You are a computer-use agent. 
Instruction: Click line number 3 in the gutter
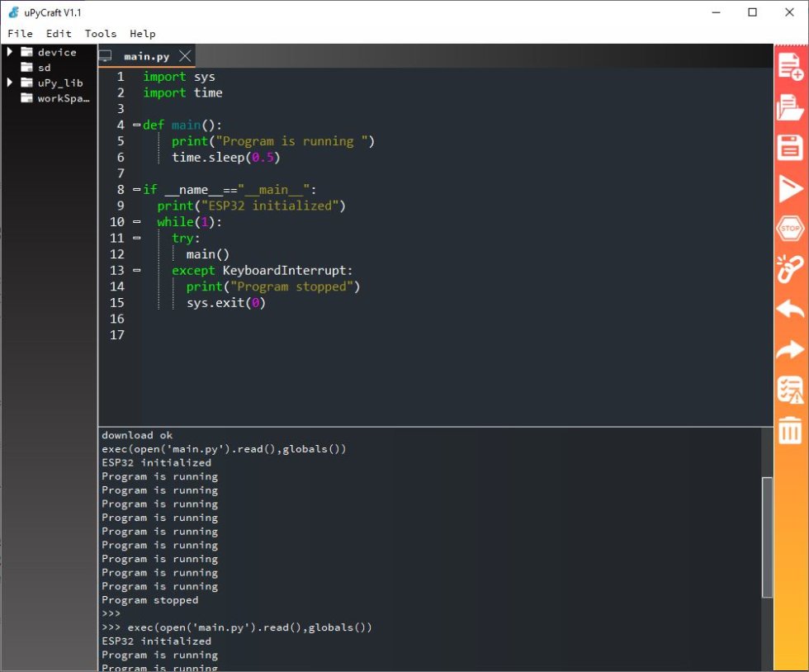click(x=121, y=109)
